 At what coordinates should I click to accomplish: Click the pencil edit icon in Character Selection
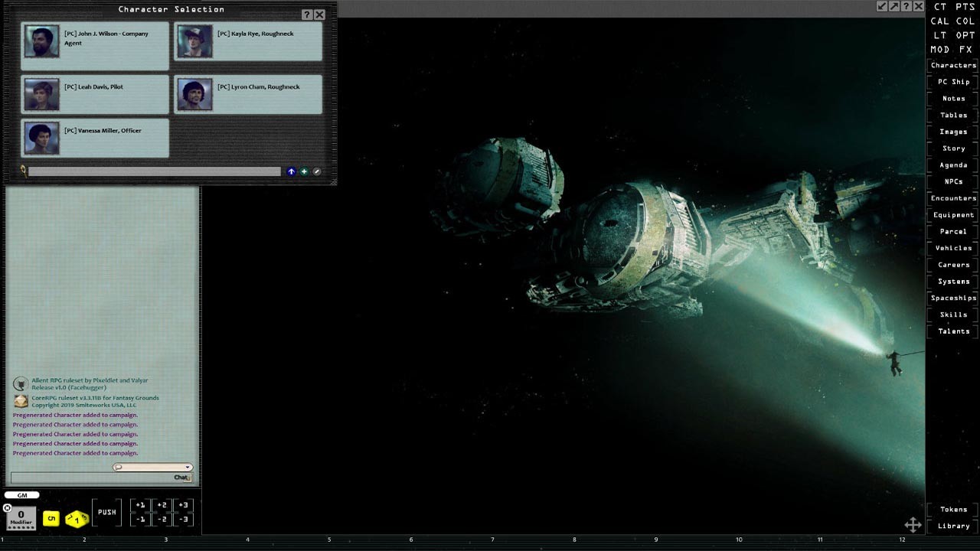pos(317,171)
